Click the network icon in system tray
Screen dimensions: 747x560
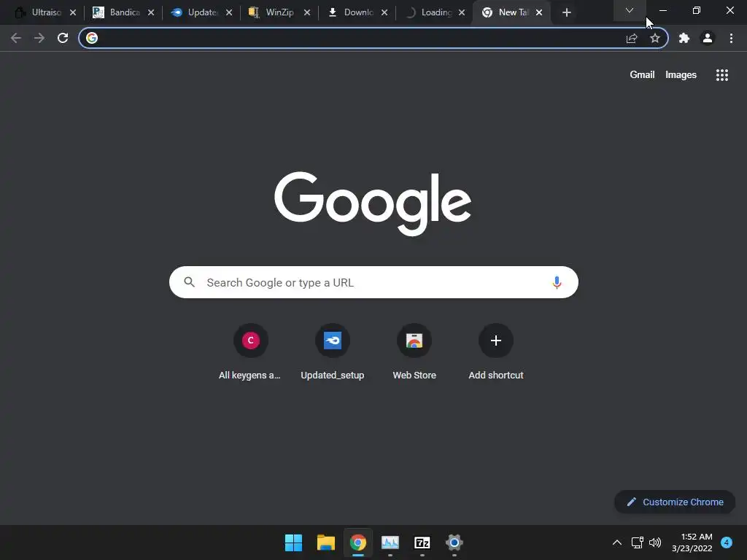(x=637, y=542)
